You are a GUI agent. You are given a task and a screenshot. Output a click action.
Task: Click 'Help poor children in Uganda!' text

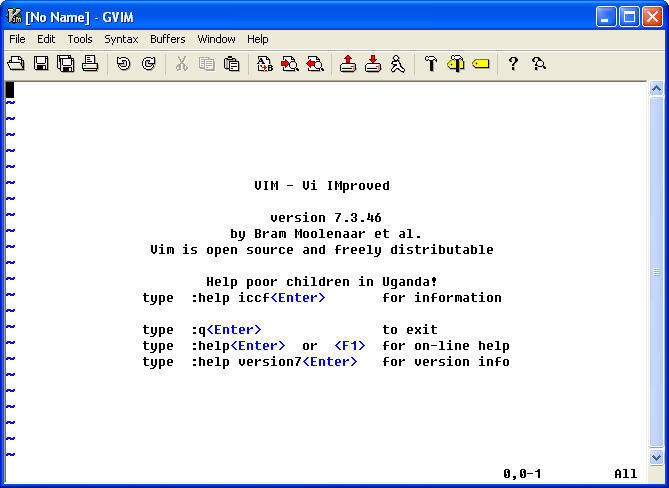322,282
